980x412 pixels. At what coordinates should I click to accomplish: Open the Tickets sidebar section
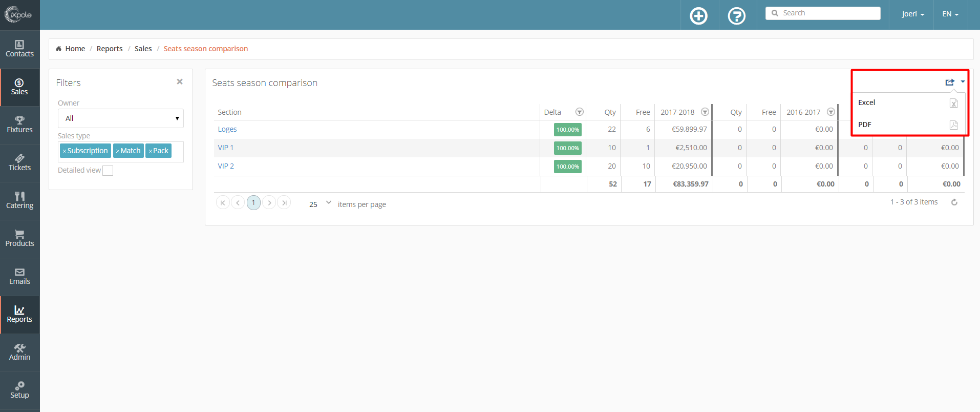[x=19, y=163]
